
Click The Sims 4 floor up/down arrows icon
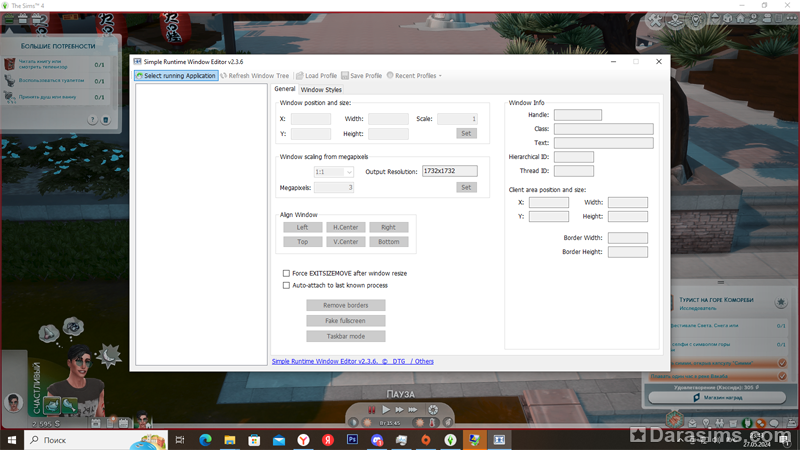click(715, 18)
